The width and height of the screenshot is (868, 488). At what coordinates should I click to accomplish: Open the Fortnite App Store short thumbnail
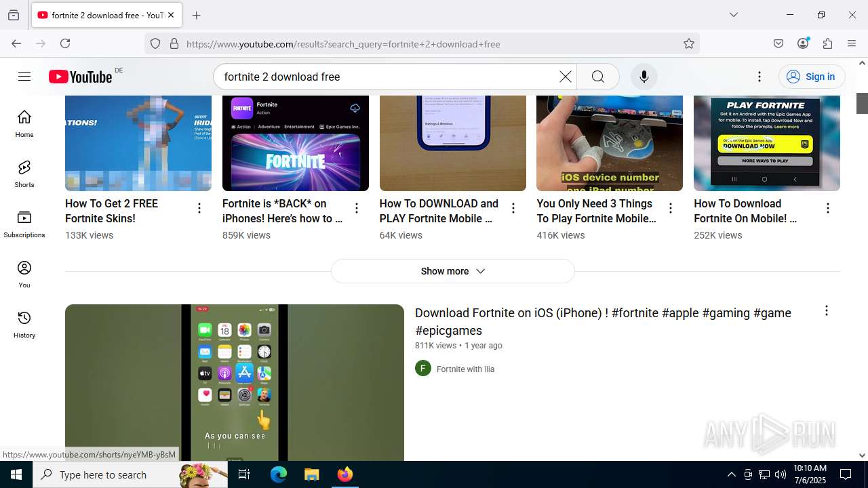click(x=296, y=143)
